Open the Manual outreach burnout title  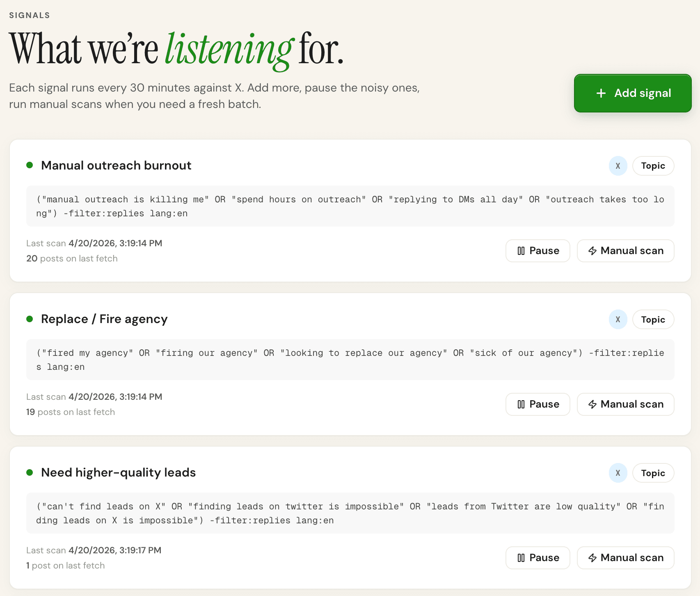point(116,165)
